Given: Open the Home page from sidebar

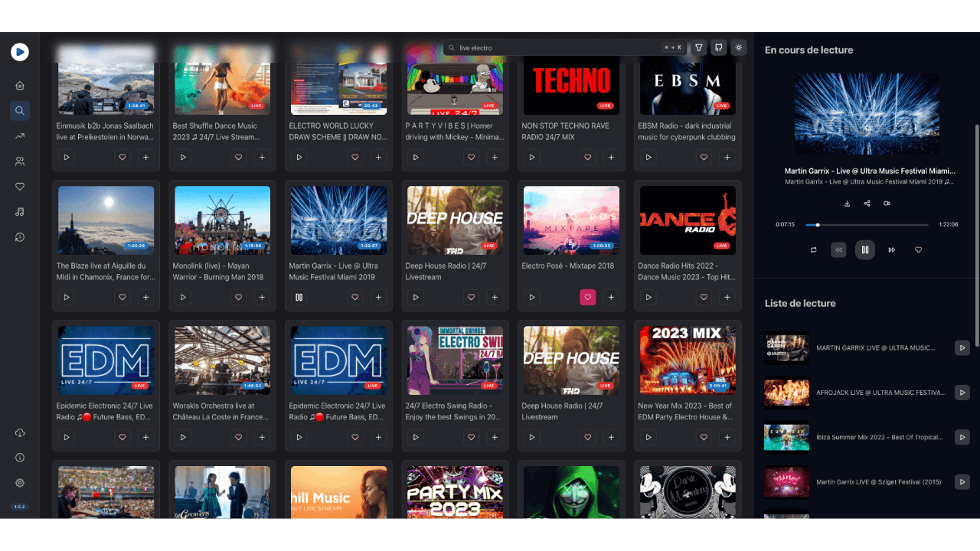Looking at the screenshot, I should (x=20, y=85).
